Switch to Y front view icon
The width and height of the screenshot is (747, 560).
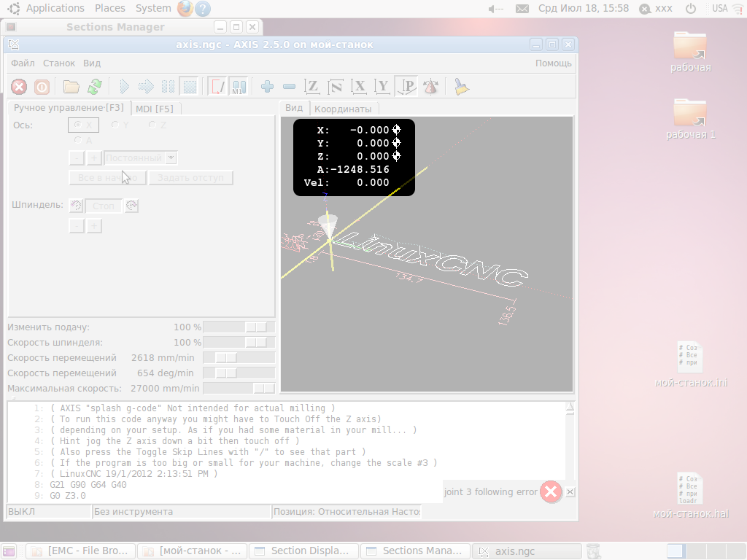(x=382, y=87)
